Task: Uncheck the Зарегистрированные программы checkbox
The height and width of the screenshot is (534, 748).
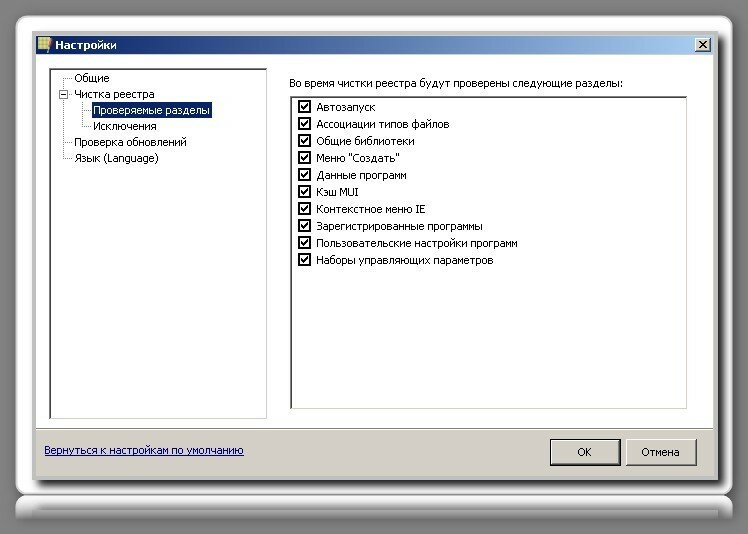Action: point(304,225)
